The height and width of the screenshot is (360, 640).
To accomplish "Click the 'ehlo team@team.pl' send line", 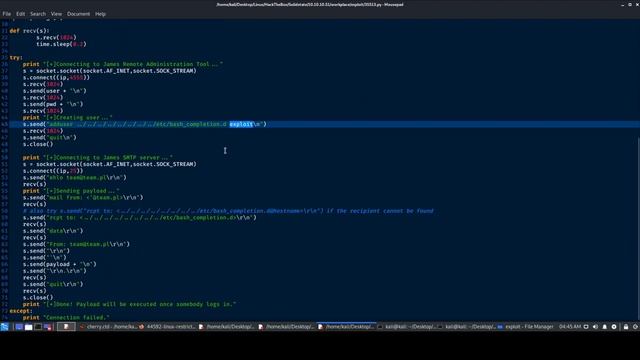I will (x=75, y=178).
